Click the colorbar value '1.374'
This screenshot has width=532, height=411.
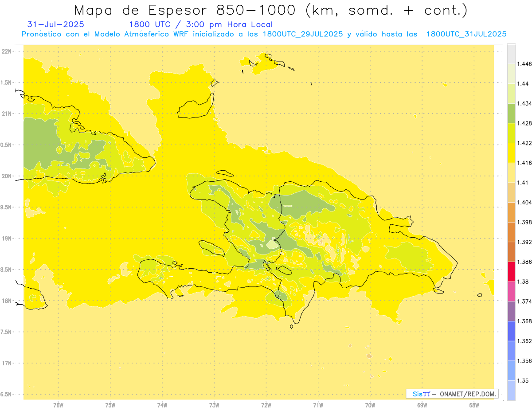click(525, 301)
